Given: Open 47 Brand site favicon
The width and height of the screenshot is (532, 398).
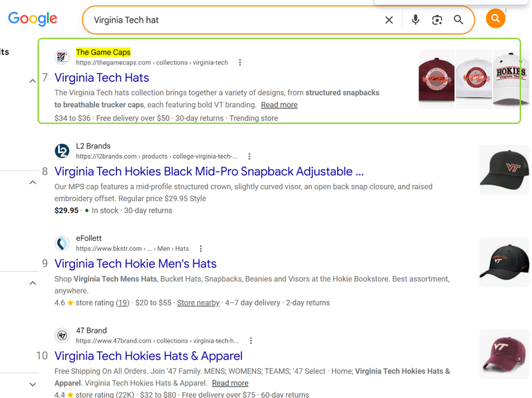Looking at the screenshot, I should coord(62,335).
